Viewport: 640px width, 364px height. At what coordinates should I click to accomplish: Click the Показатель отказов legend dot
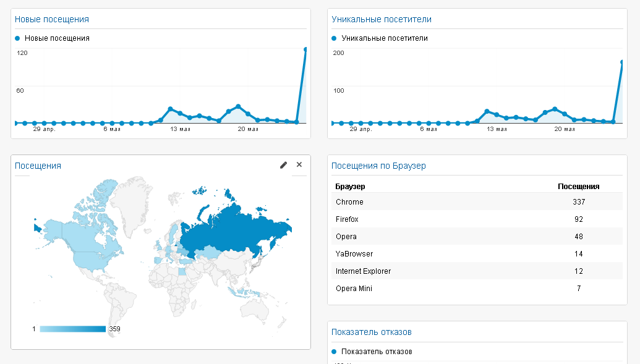tap(334, 352)
